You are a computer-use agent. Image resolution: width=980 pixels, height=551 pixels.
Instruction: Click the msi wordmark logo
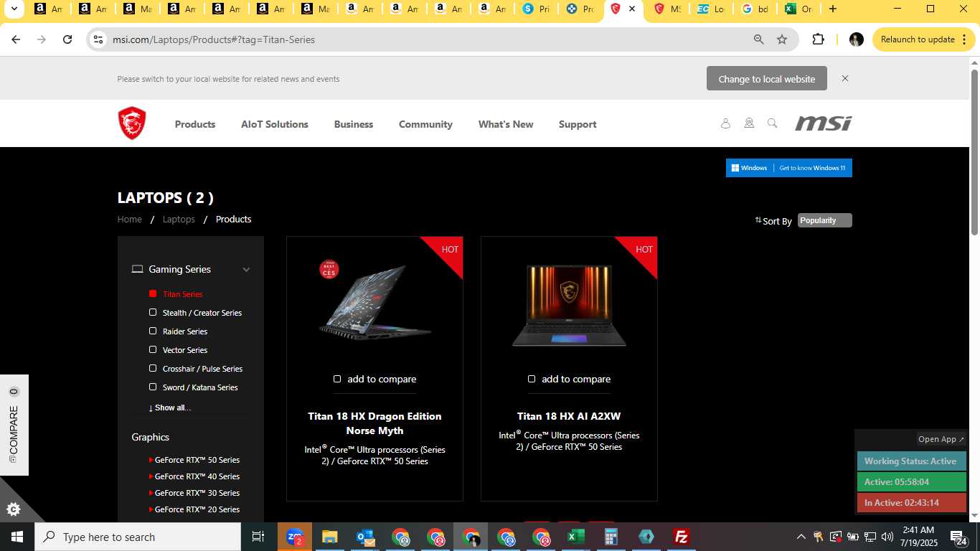(x=823, y=123)
